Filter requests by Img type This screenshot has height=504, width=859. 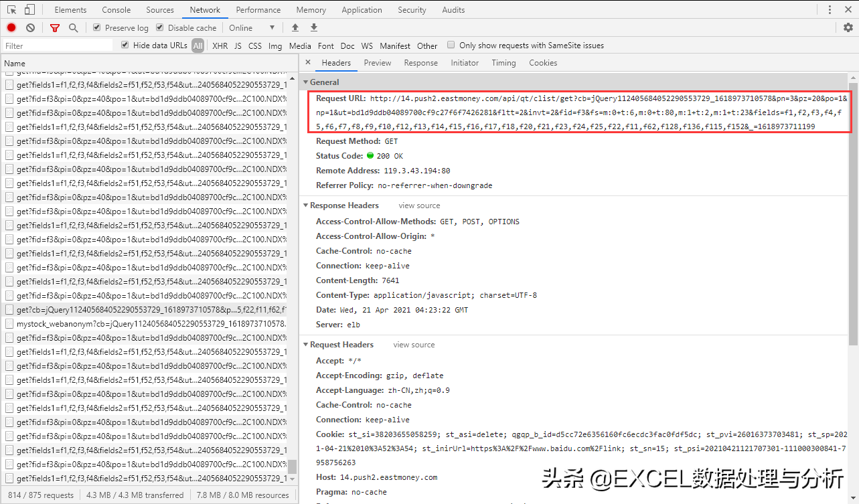point(275,46)
